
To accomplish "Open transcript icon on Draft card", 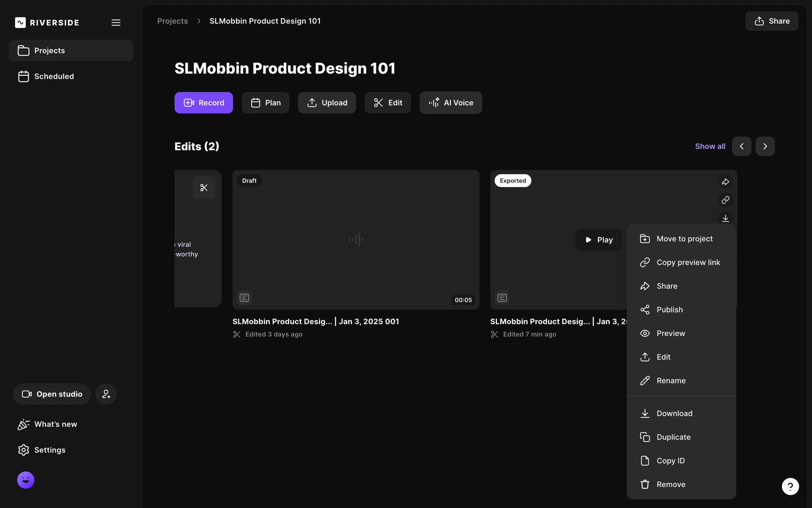I will [244, 298].
